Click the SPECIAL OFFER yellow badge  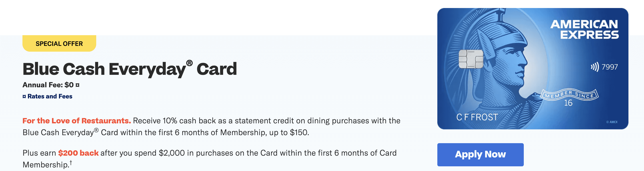click(x=59, y=44)
